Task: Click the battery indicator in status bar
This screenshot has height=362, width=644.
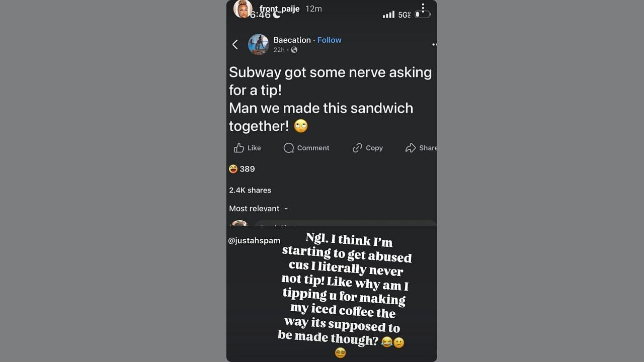Action: 422,15
